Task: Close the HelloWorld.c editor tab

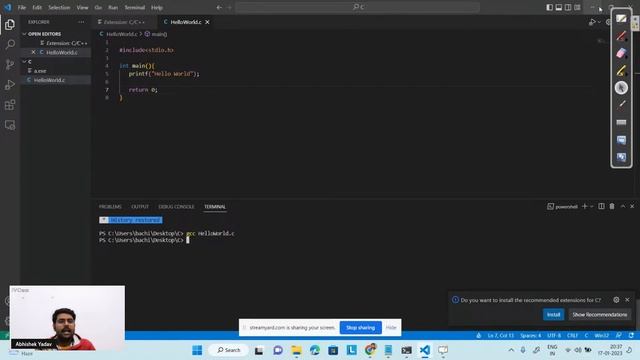Action: (207, 22)
